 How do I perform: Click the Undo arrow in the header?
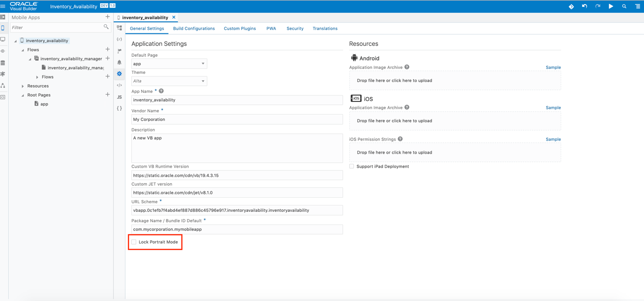[585, 6]
